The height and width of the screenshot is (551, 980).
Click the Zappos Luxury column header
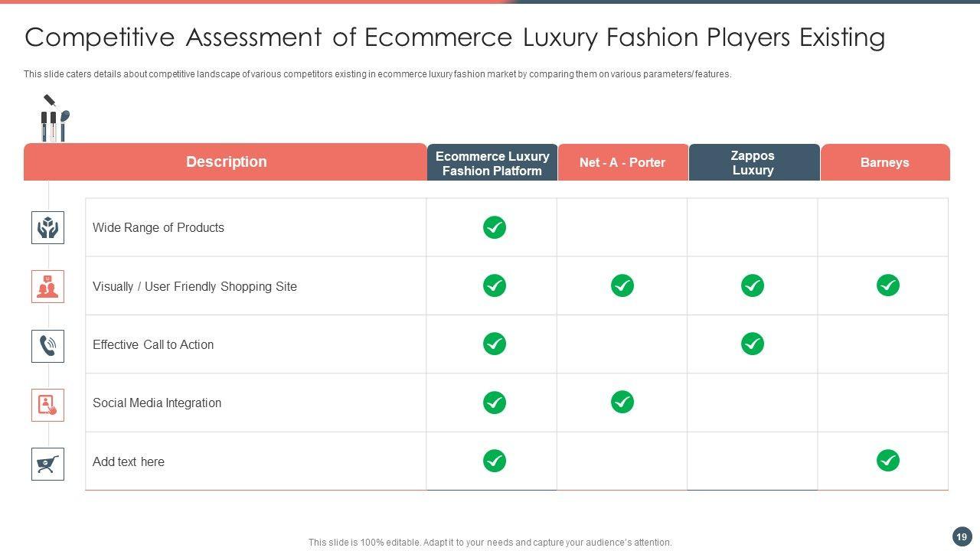pos(753,162)
